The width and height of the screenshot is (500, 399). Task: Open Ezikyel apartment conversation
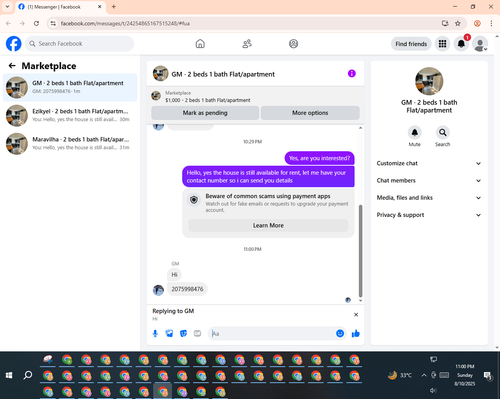[x=70, y=115]
